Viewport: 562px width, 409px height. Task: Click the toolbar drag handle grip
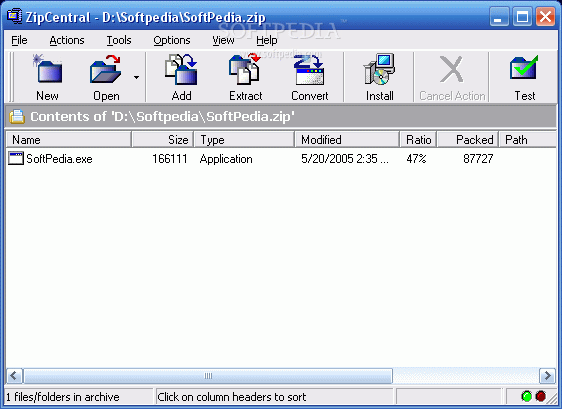tap(11, 77)
